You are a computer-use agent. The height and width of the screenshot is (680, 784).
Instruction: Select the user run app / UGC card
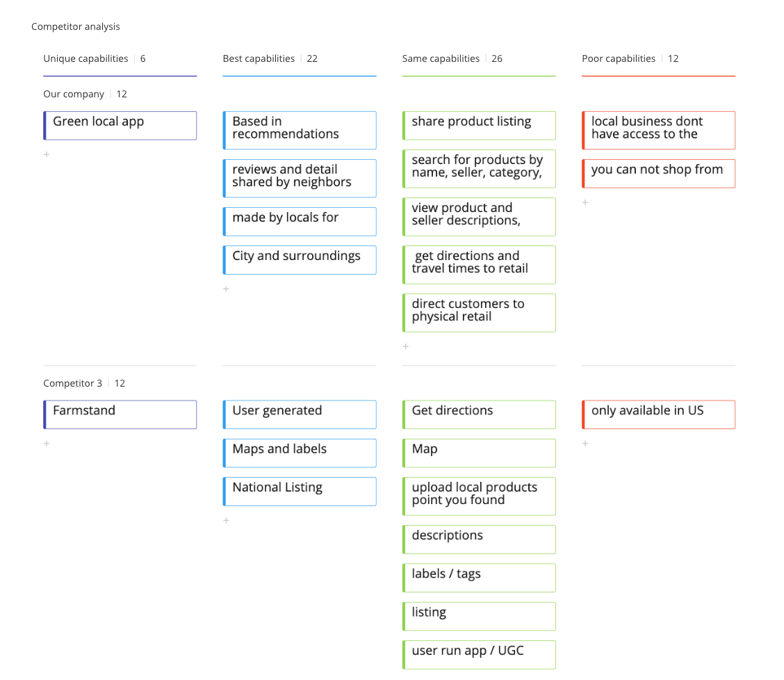[479, 654]
